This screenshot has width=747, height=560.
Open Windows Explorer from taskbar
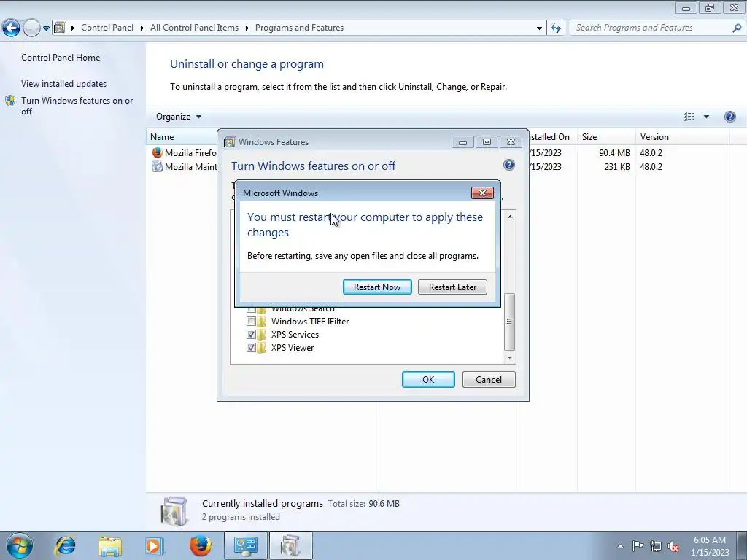(110, 545)
